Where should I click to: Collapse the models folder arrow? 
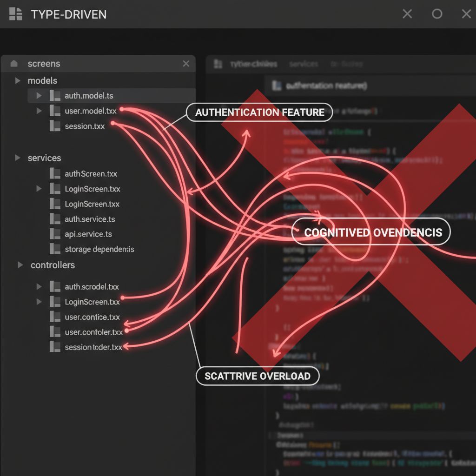pyautogui.click(x=18, y=80)
